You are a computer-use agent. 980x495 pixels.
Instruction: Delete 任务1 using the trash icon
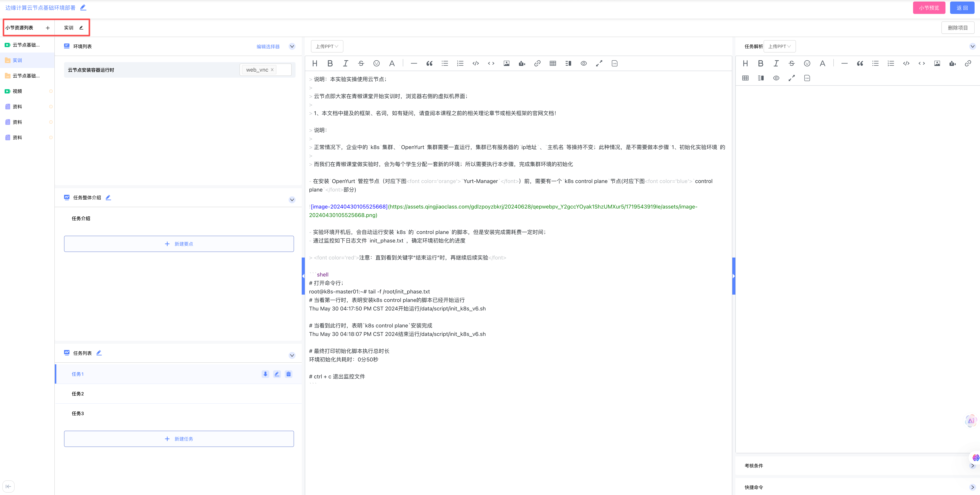click(x=289, y=374)
